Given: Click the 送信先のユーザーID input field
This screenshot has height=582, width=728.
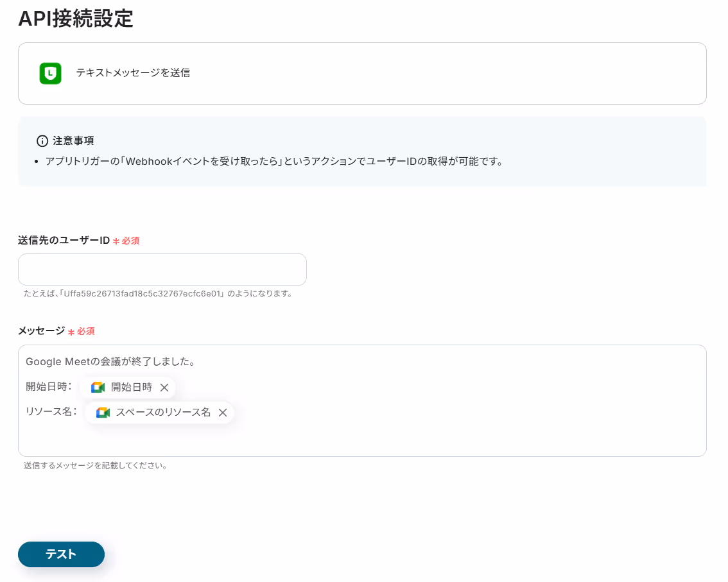Looking at the screenshot, I should (x=162, y=270).
